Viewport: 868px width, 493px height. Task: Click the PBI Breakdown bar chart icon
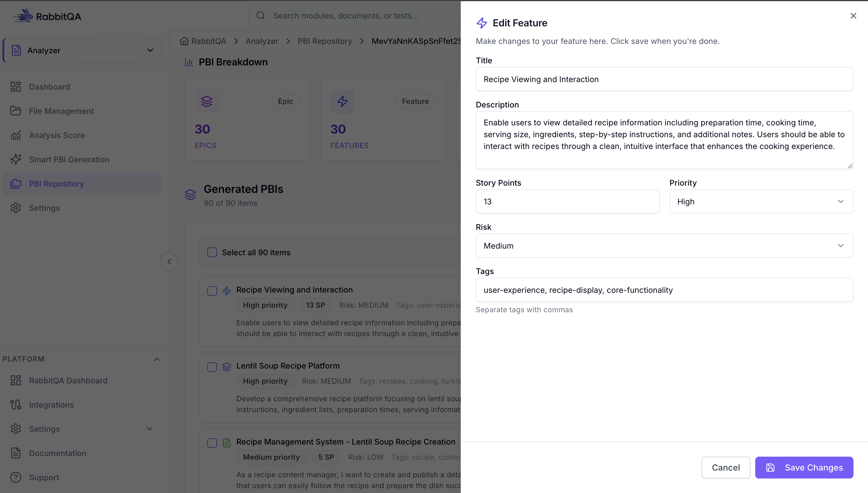(x=189, y=62)
